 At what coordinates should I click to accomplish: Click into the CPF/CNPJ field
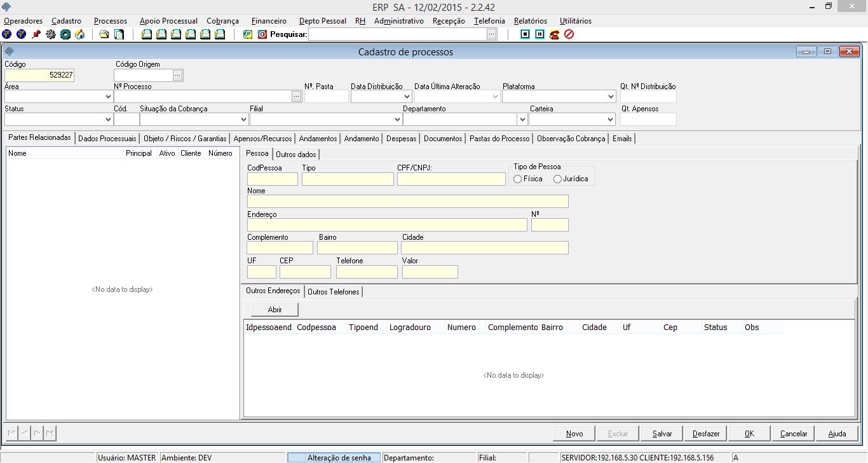click(x=451, y=179)
